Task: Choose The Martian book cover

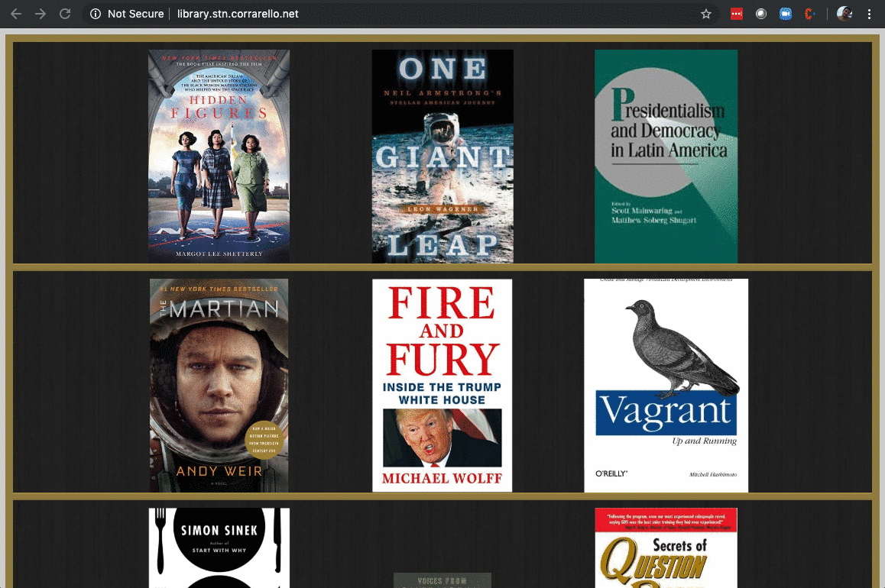Action: (x=219, y=385)
